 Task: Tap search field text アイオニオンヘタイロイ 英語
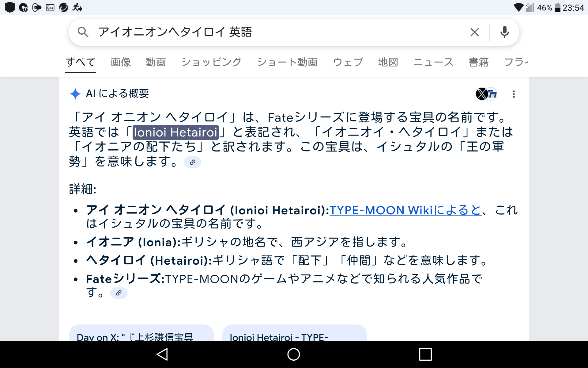point(175,32)
